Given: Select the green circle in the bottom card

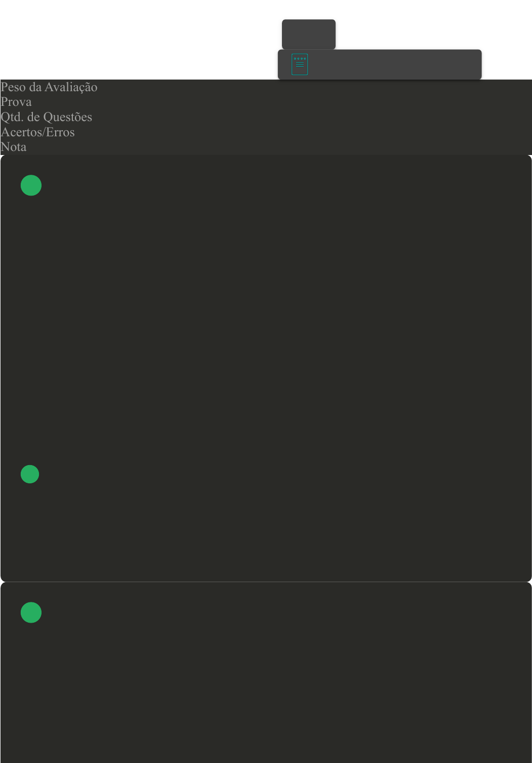Looking at the screenshot, I should coord(31,613).
